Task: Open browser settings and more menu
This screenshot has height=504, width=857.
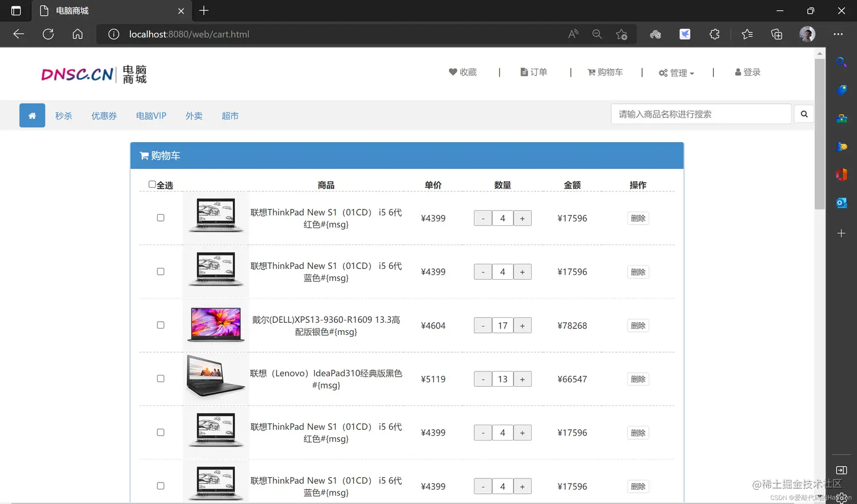Action: tap(838, 34)
